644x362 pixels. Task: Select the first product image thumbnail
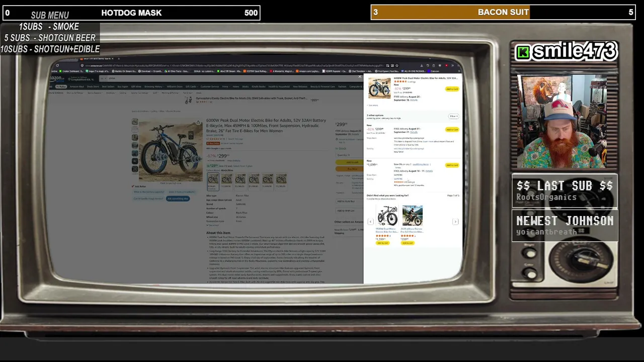click(x=135, y=122)
